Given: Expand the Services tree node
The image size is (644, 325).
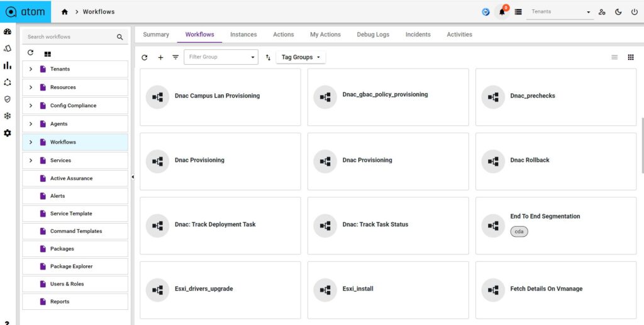Looking at the screenshot, I should [x=31, y=161].
